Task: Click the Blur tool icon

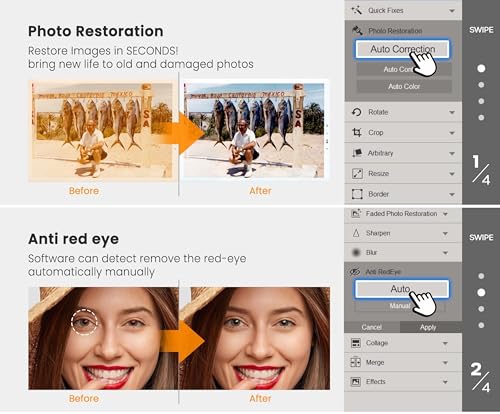Action: [356, 252]
